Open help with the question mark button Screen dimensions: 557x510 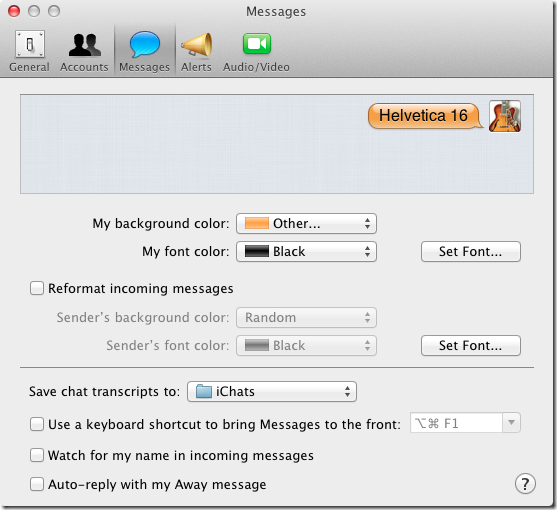[x=525, y=484]
